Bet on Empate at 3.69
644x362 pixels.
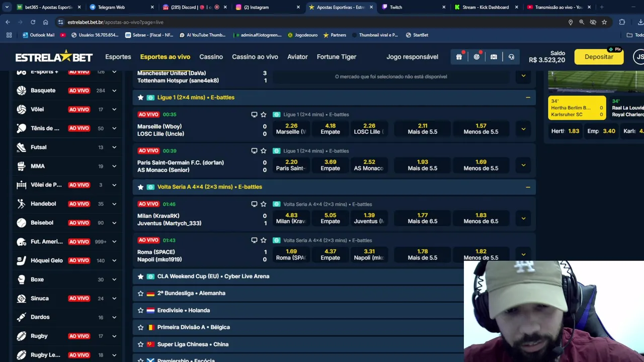pos(330,165)
